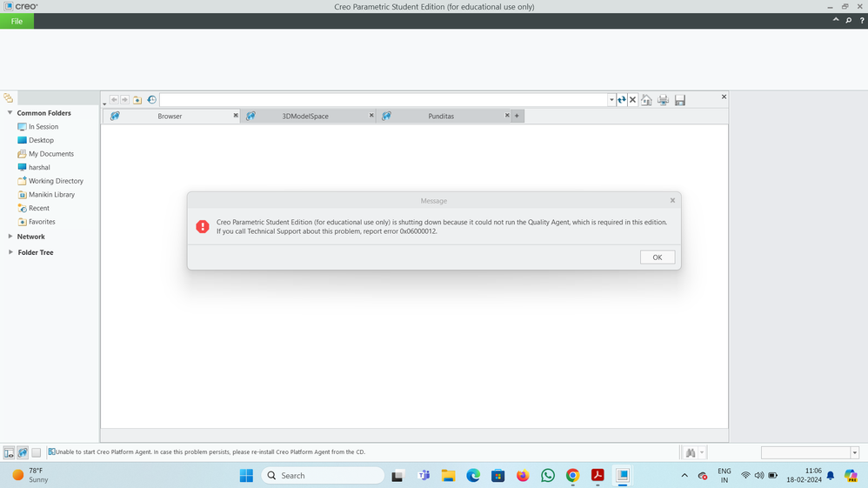868x488 pixels.
Task: Open the address bar dropdown arrow
Action: [611, 100]
